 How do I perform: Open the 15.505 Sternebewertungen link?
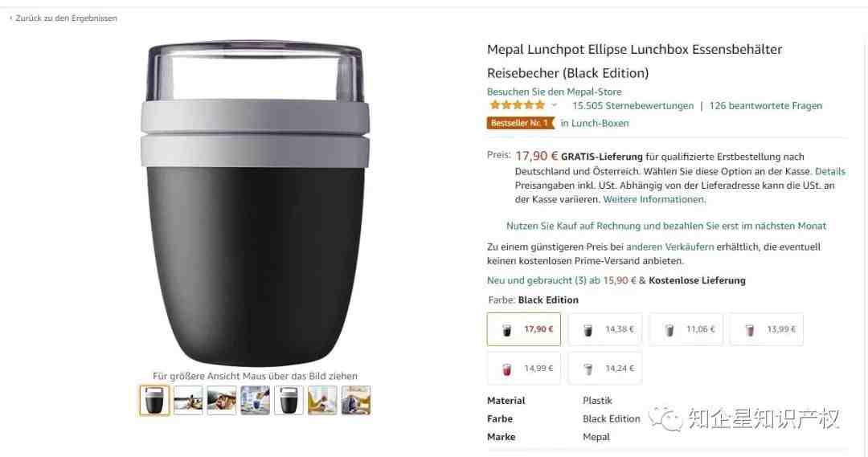pyautogui.click(x=633, y=106)
